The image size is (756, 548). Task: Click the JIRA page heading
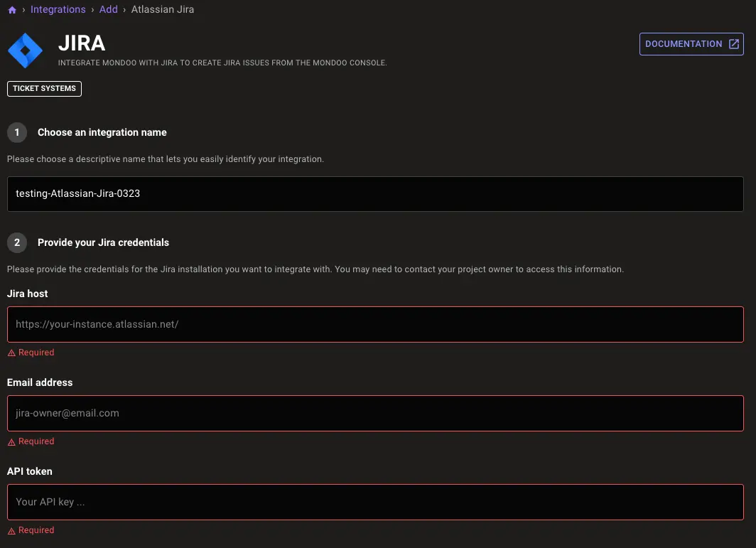click(82, 43)
